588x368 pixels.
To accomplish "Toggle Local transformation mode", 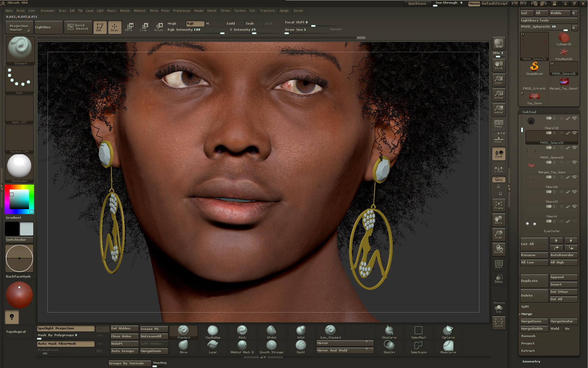I will [x=499, y=153].
